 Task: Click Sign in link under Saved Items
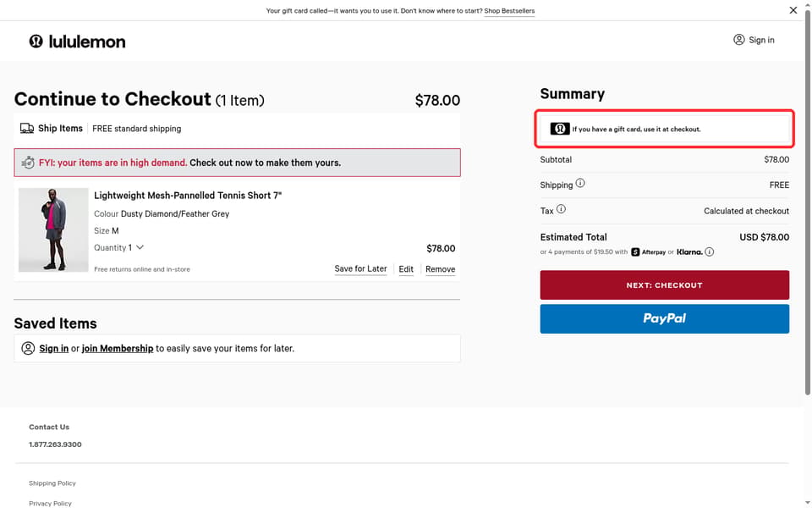pyautogui.click(x=54, y=348)
